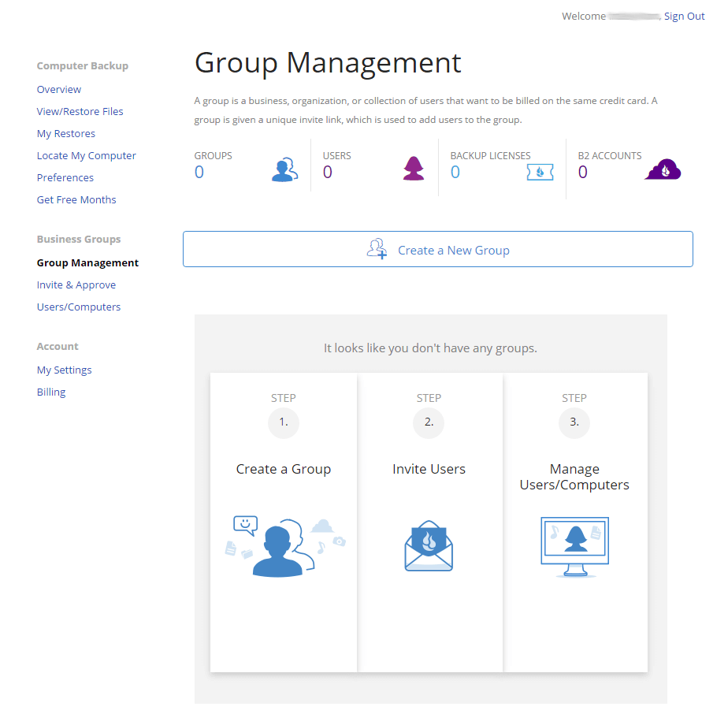The height and width of the screenshot is (714, 728).
Task: Click the Backup Licenses ticket icon
Action: (x=540, y=170)
